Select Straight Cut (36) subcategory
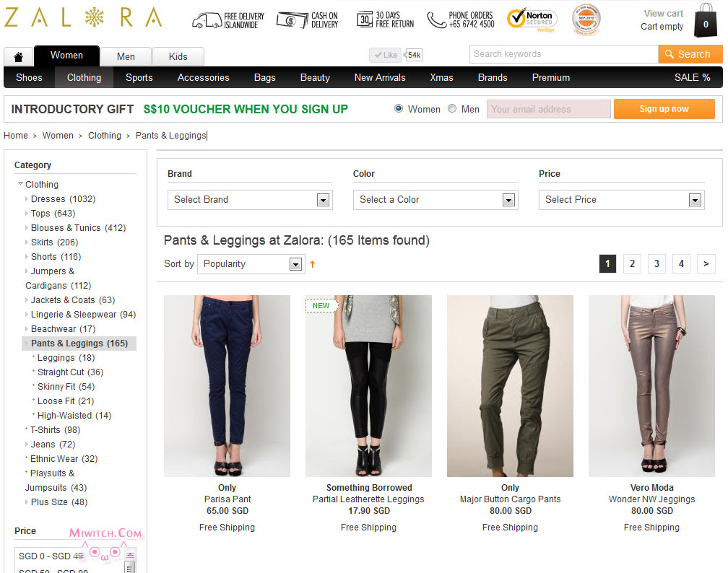This screenshot has height=573, width=728. pyautogui.click(x=70, y=372)
